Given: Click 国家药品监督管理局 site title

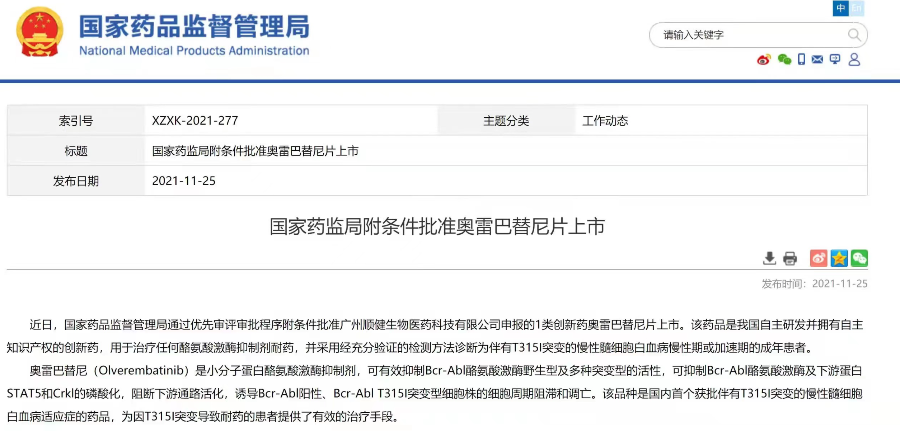Looking at the screenshot, I should (194, 26).
